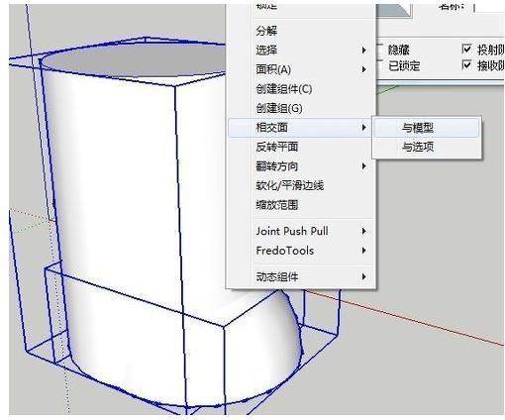
Task: Open the 动态组件 menu entry
Action: 301,276
